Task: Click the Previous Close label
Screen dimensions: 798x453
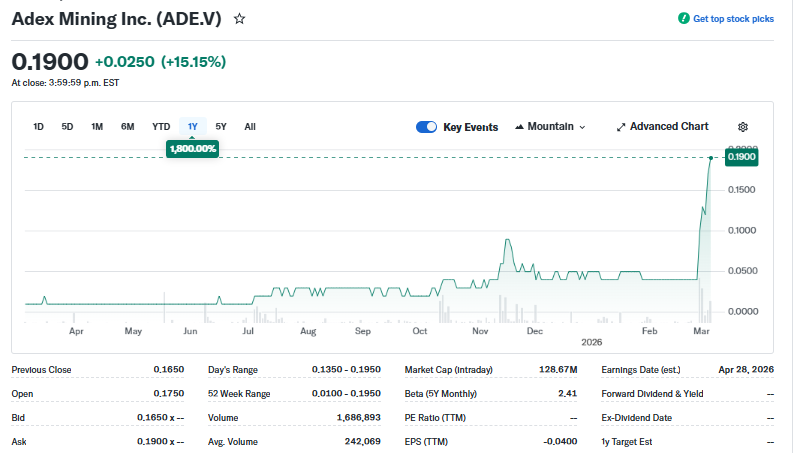Action: 41,370
